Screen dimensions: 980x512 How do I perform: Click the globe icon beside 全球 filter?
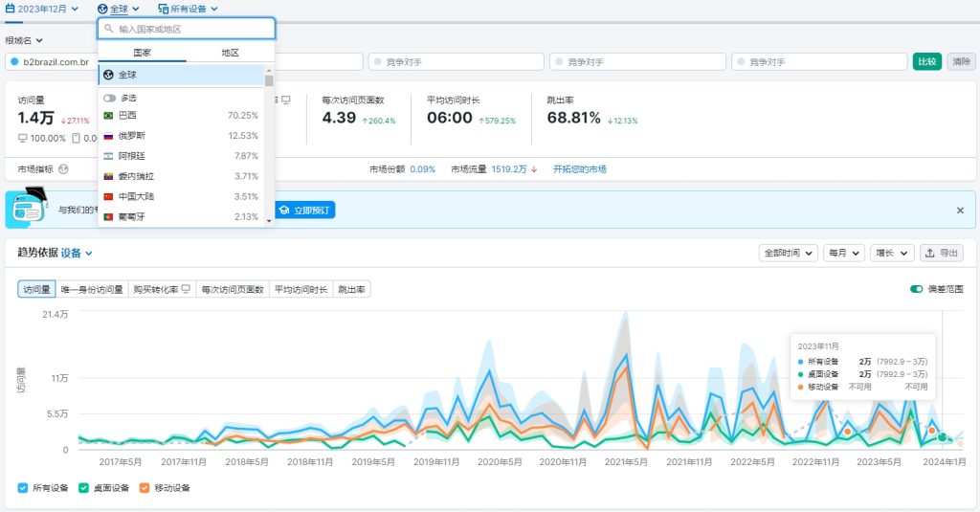(x=102, y=9)
